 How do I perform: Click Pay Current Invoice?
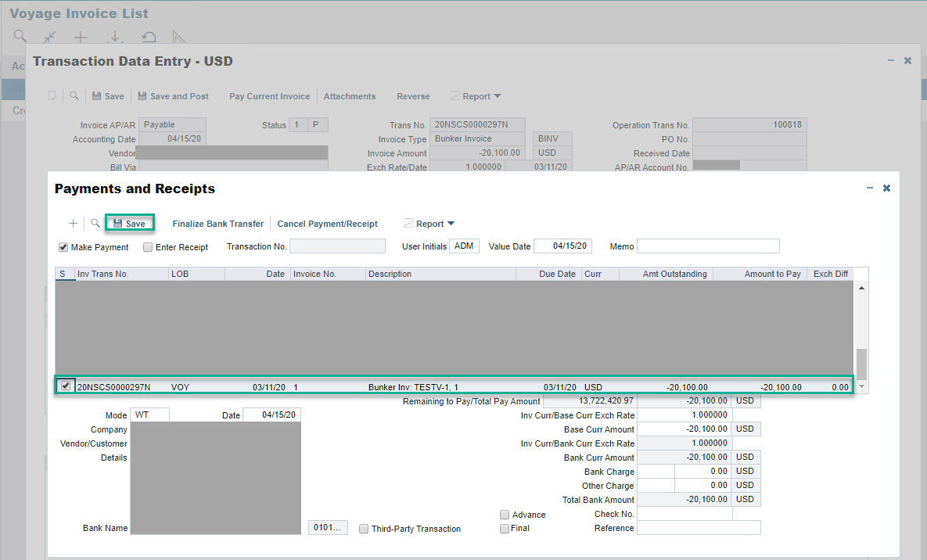(x=269, y=95)
